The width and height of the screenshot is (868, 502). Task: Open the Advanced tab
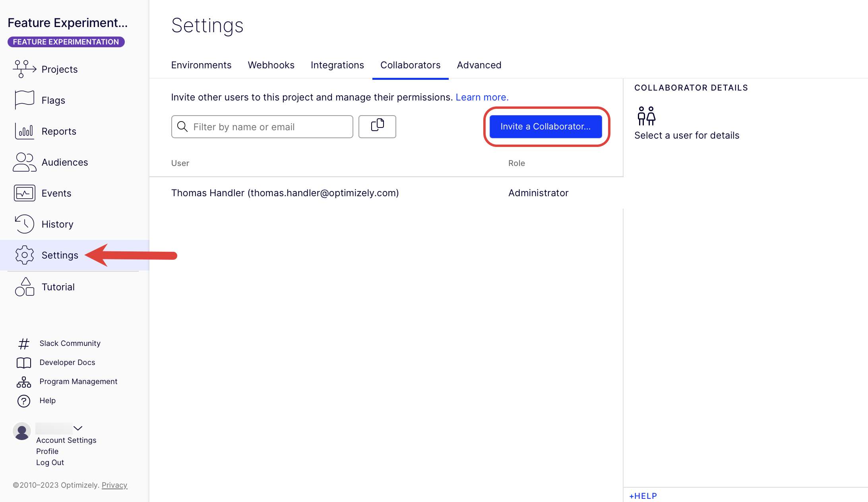(x=479, y=65)
